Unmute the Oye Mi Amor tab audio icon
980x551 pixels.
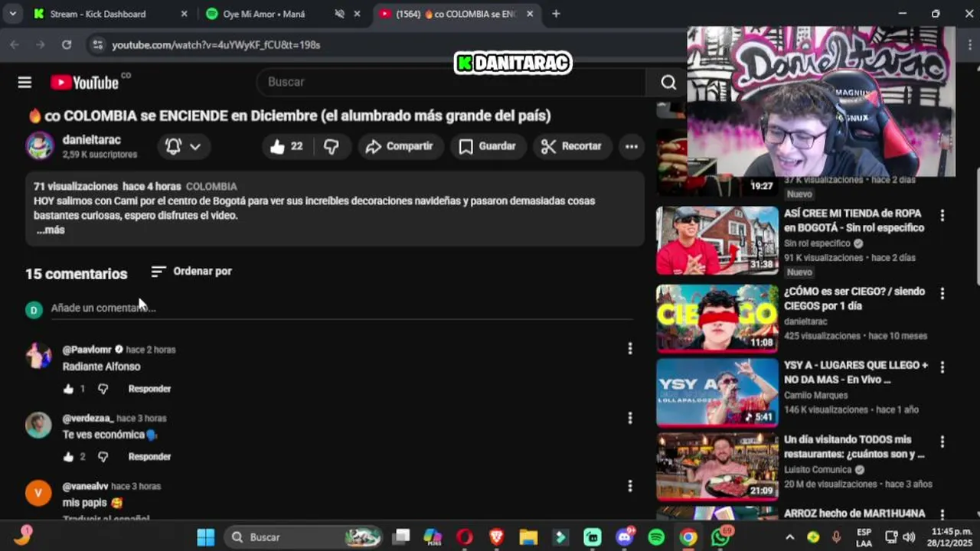tap(340, 14)
